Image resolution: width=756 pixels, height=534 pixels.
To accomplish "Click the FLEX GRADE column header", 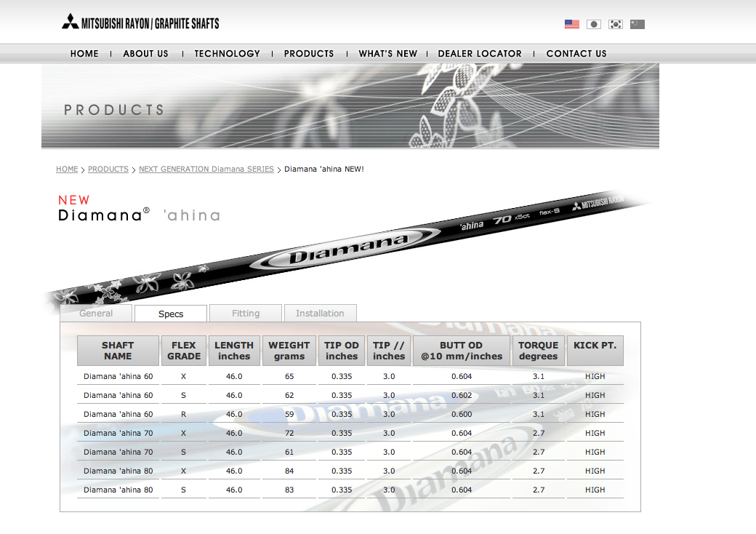I will (x=184, y=351).
